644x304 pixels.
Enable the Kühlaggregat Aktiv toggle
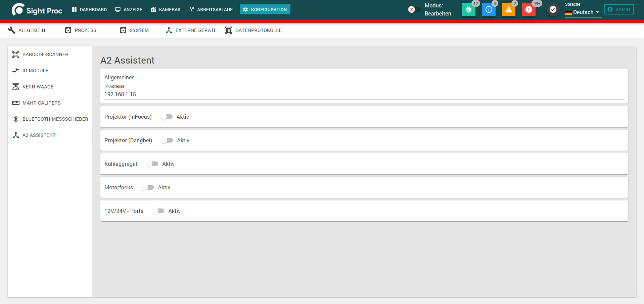click(152, 164)
